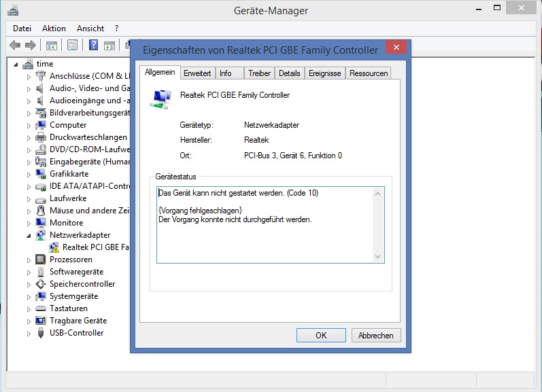Image resolution: width=542 pixels, height=392 pixels.
Task: Switch to the Allgemein tab
Action: click(x=160, y=72)
